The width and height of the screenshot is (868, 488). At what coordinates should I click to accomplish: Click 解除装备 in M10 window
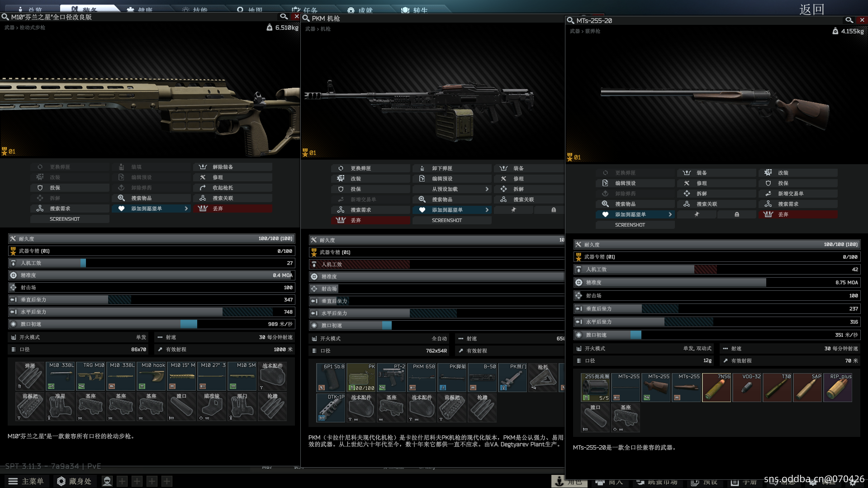point(232,167)
